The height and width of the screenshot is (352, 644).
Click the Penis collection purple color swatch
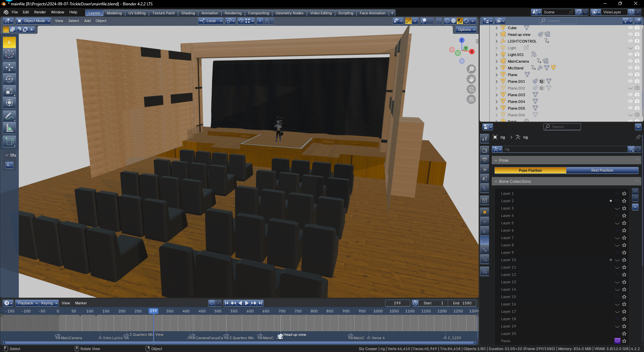pyautogui.click(x=617, y=341)
